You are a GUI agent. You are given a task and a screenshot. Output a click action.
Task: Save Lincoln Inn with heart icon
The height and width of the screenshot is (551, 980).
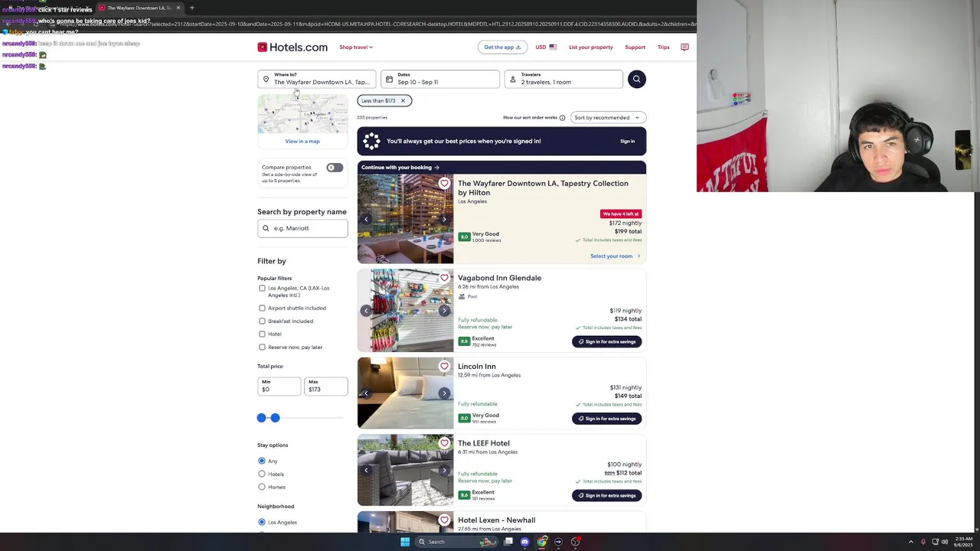(444, 366)
